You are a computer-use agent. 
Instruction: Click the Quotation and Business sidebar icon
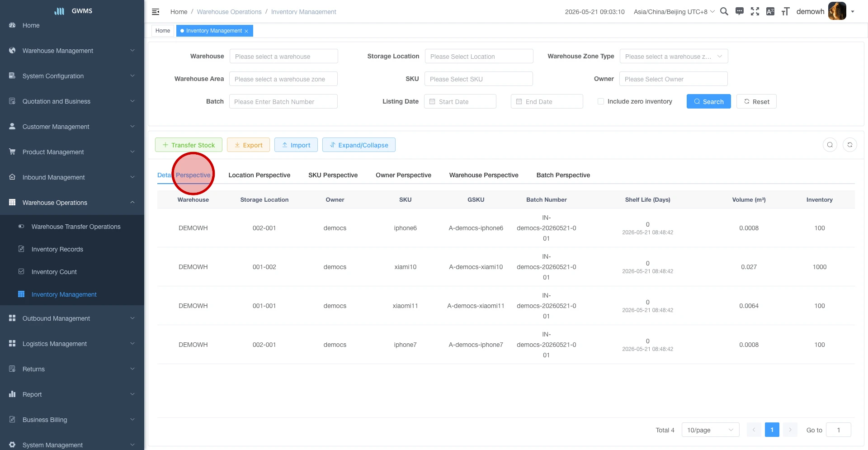coord(12,101)
